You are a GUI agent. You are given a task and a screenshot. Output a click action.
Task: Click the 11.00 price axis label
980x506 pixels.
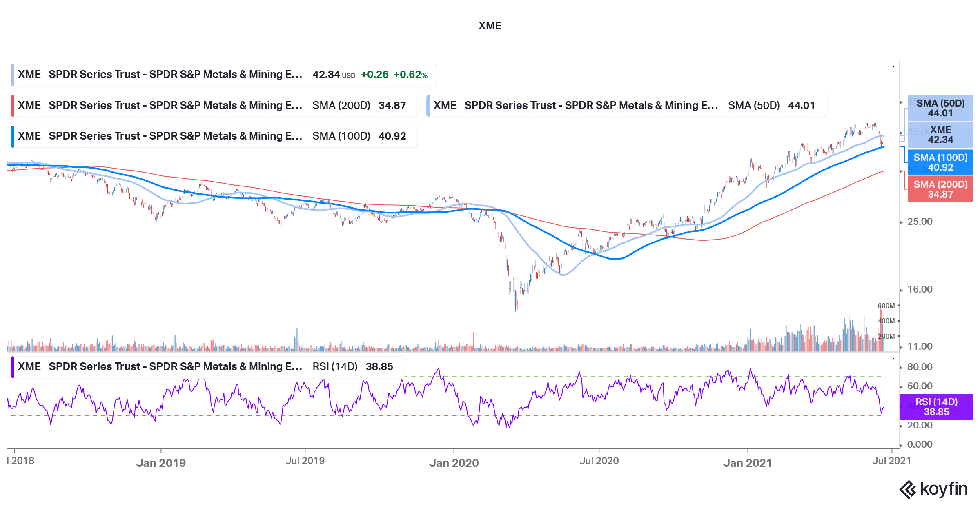tap(920, 346)
